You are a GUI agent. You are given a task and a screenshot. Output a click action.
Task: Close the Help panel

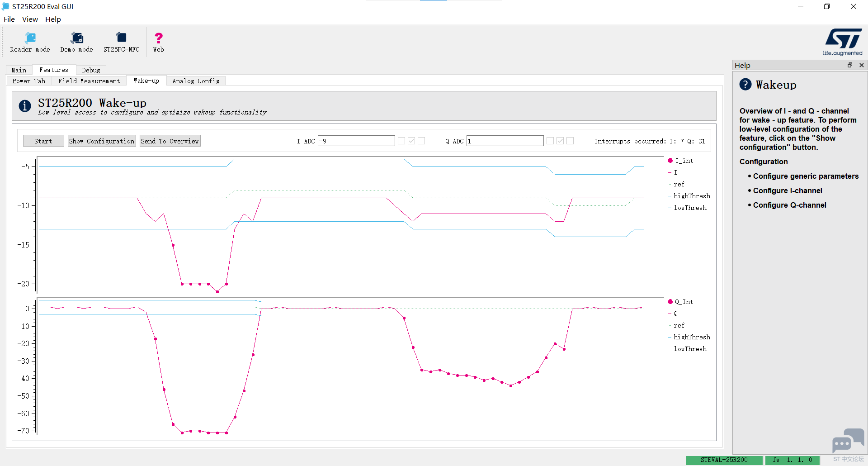pos(862,65)
